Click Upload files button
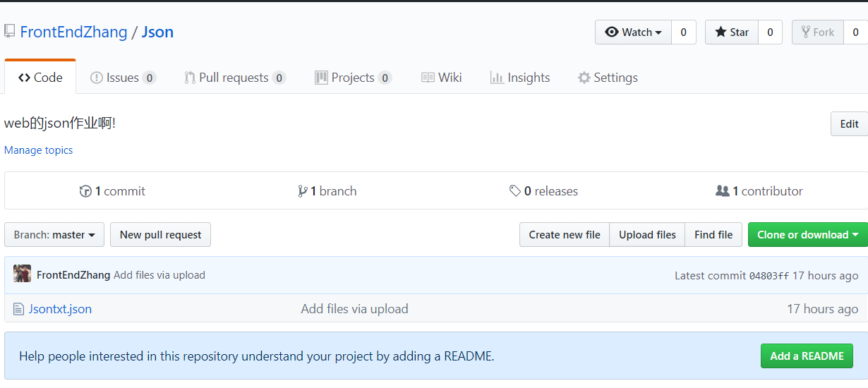The height and width of the screenshot is (388, 868). pyautogui.click(x=647, y=235)
